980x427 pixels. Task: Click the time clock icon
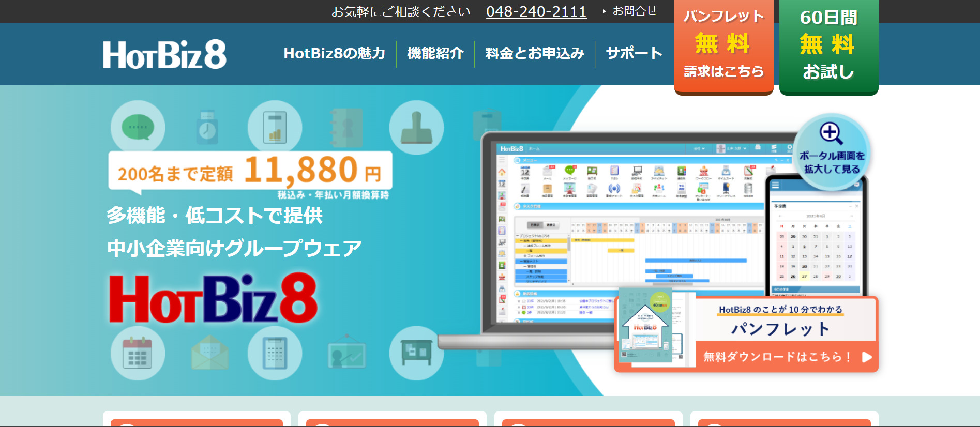(207, 127)
